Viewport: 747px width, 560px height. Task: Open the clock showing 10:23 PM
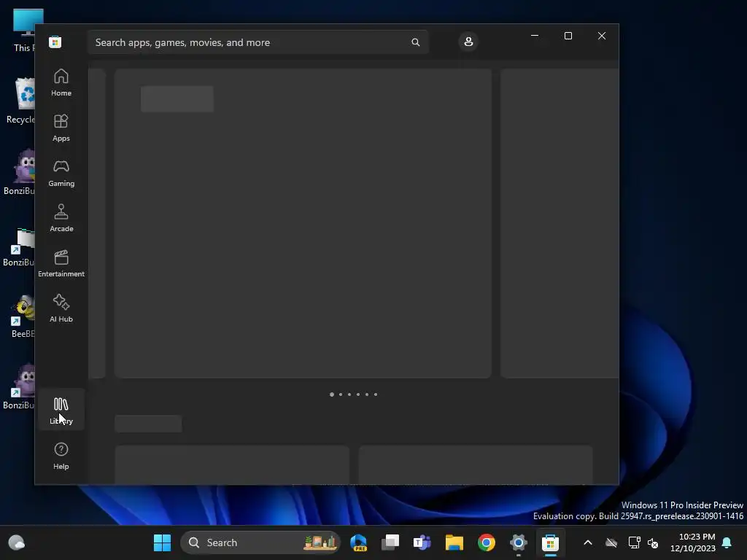coord(693,542)
